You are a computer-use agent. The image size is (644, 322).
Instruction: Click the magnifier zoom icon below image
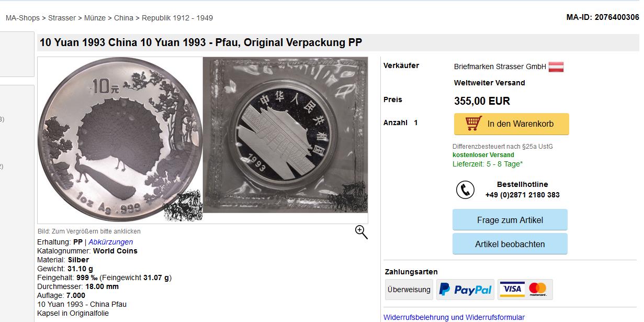(361, 232)
